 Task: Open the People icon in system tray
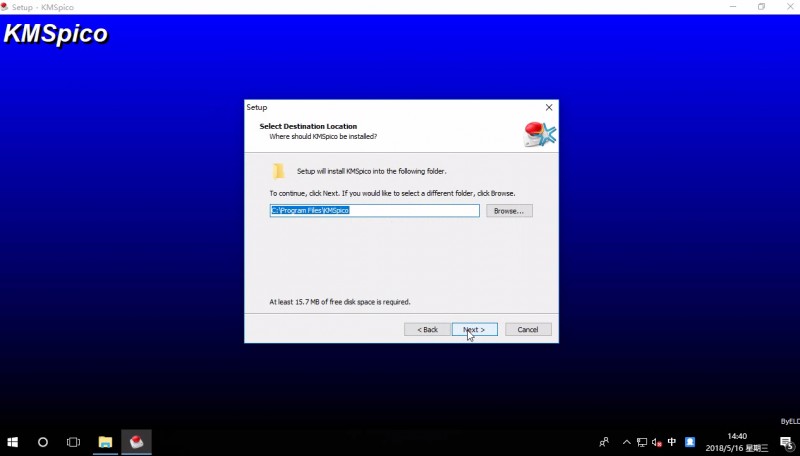pos(604,442)
